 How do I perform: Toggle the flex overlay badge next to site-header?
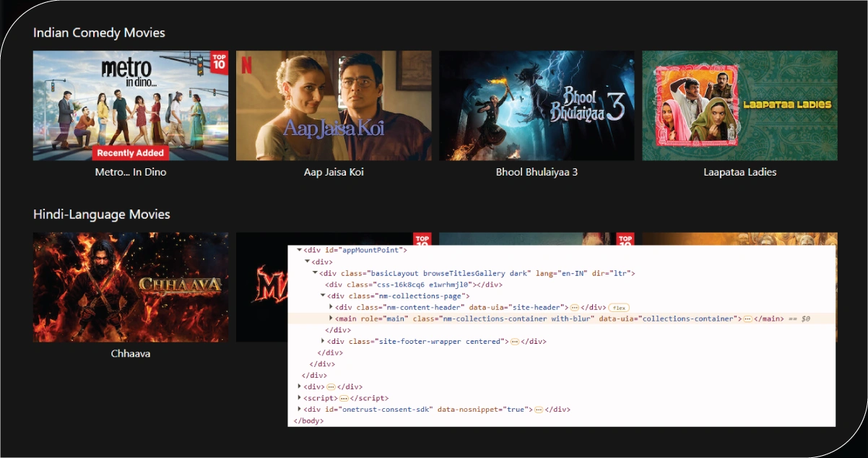pyautogui.click(x=620, y=308)
